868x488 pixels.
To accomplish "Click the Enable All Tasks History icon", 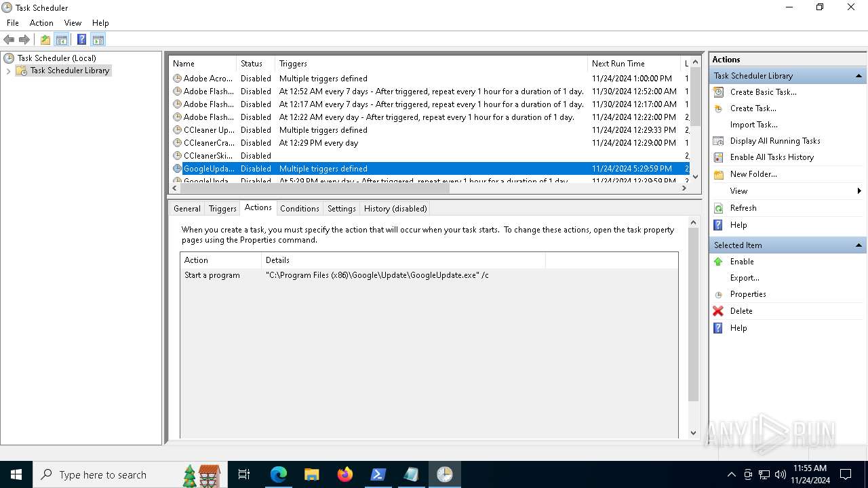I will tap(718, 157).
